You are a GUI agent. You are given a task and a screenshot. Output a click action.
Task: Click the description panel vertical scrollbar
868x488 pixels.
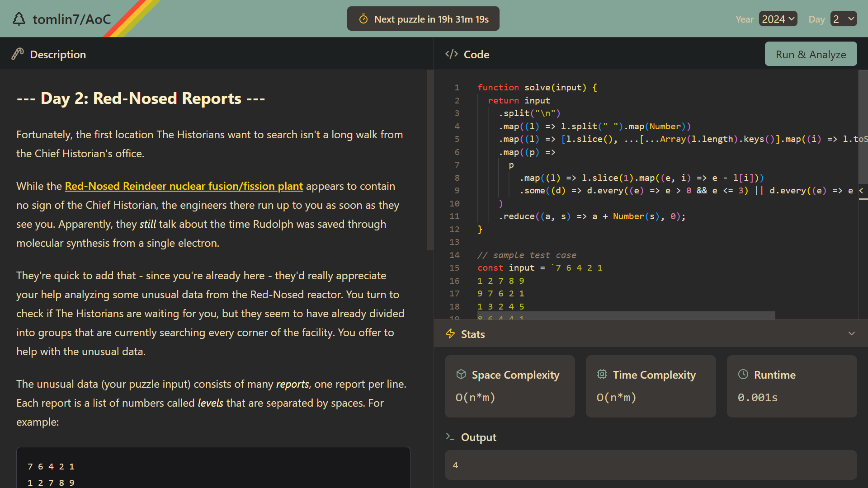tap(430, 160)
